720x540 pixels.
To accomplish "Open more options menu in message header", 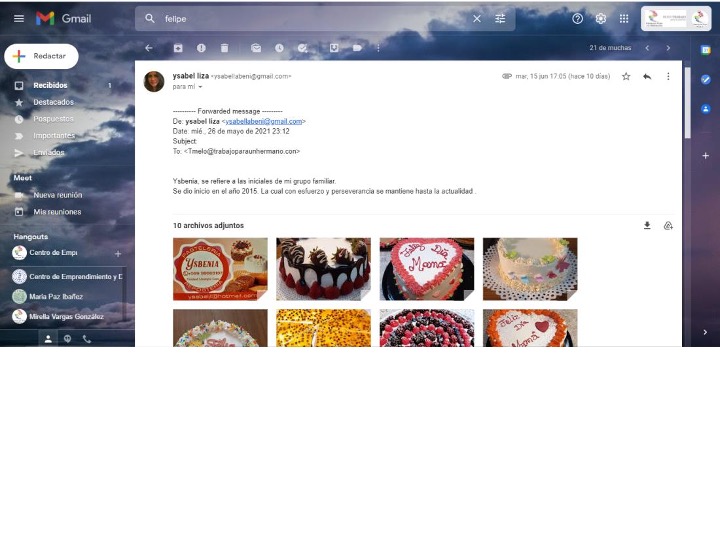I will [668, 76].
